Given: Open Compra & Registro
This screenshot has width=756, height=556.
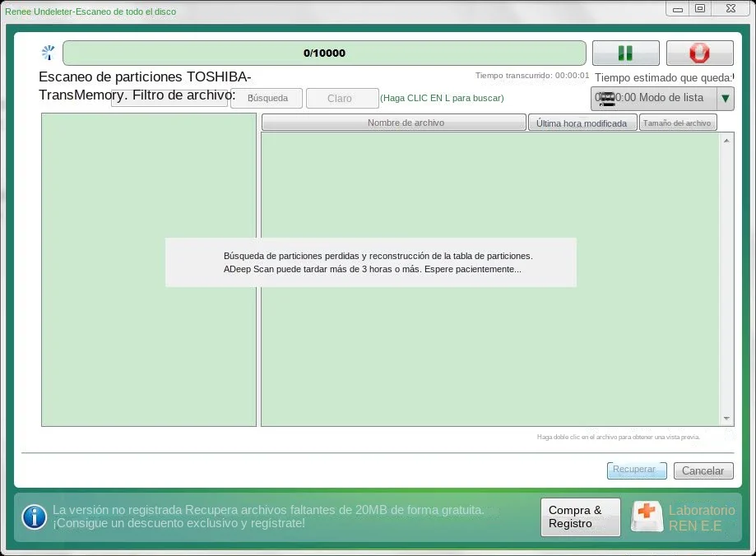Looking at the screenshot, I should click(x=581, y=517).
